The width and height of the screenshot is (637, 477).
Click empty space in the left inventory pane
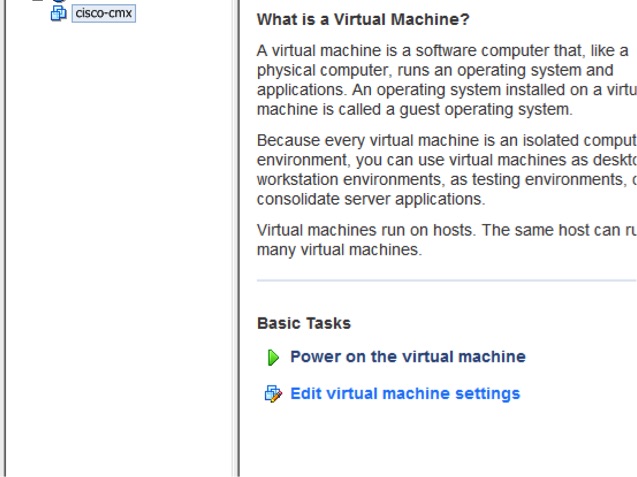[120, 250]
